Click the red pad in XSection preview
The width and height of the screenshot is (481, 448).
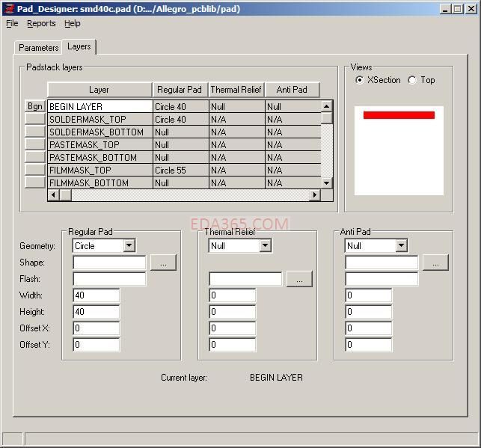tap(399, 115)
